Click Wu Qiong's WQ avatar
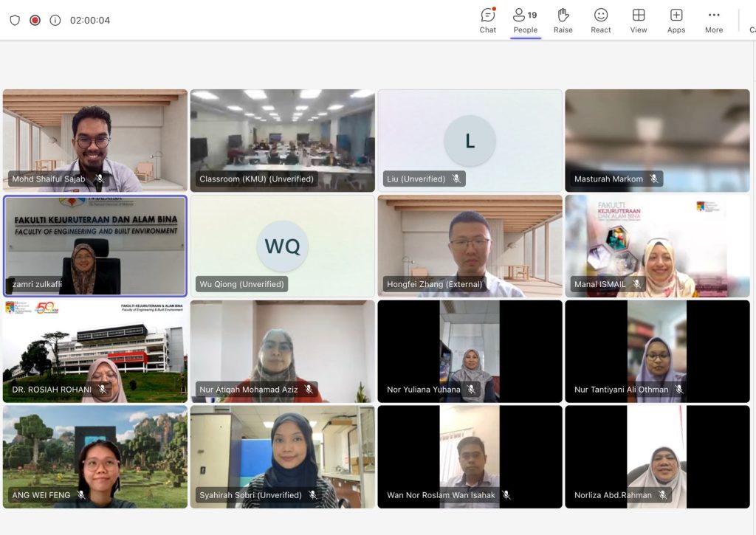The image size is (756, 535). pos(282,246)
